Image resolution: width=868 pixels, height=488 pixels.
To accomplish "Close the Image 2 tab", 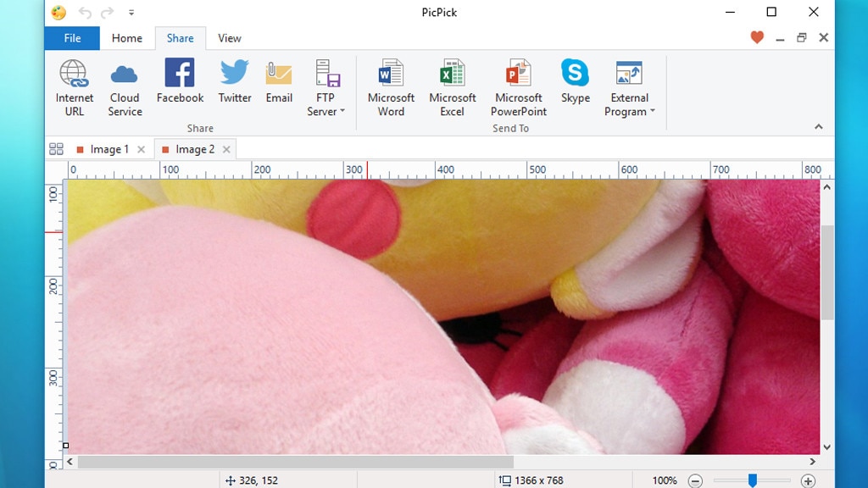I will click(226, 149).
